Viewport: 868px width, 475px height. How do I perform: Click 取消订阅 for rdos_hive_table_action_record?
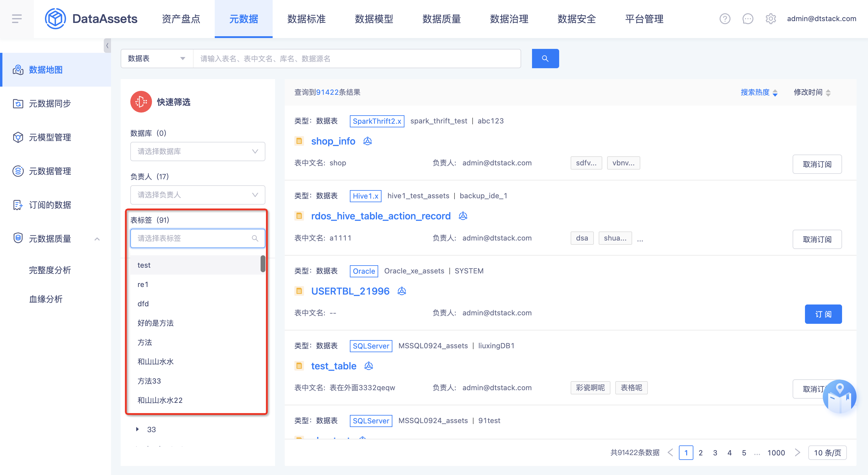[x=817, y=239]
